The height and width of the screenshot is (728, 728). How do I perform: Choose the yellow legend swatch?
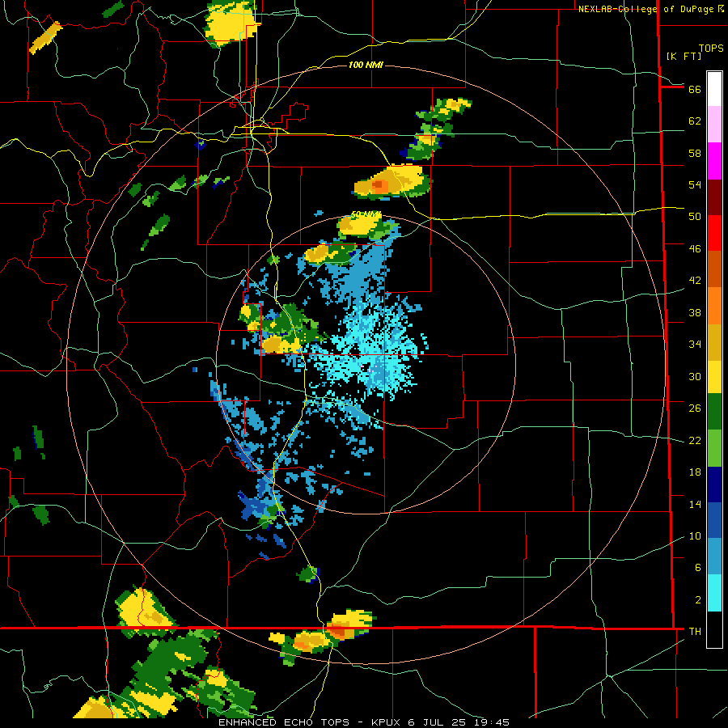[714, 376]
